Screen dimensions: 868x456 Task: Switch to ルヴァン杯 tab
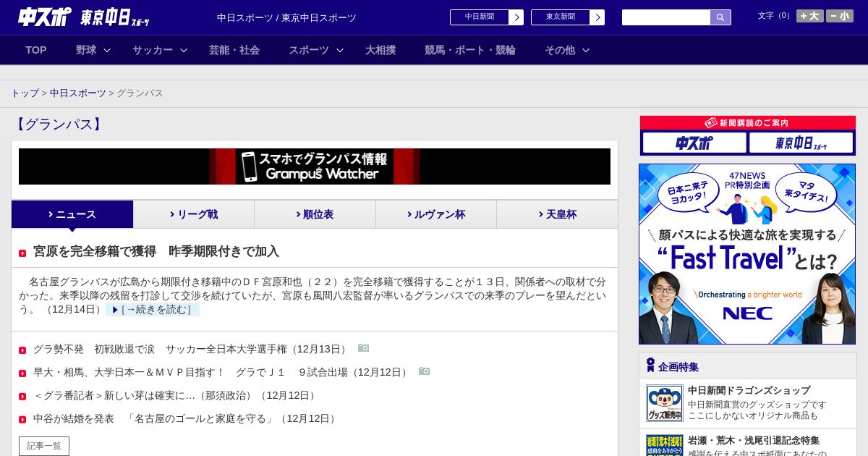pos(436,214)
